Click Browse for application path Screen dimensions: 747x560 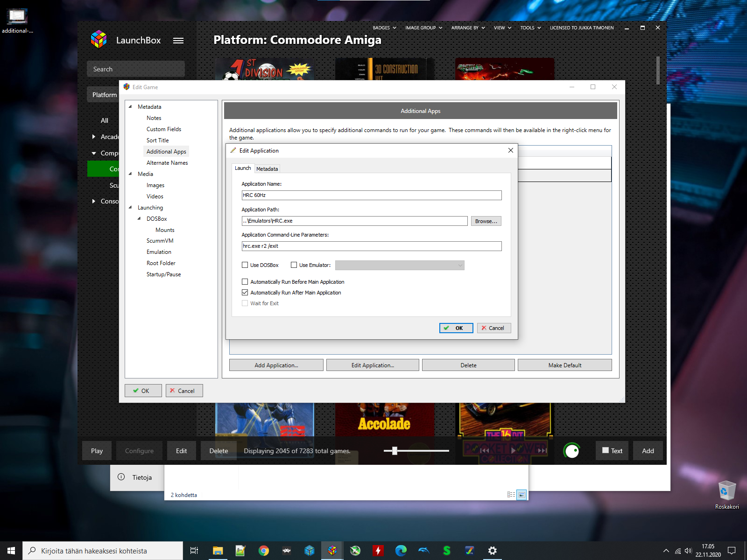point(486,221)
